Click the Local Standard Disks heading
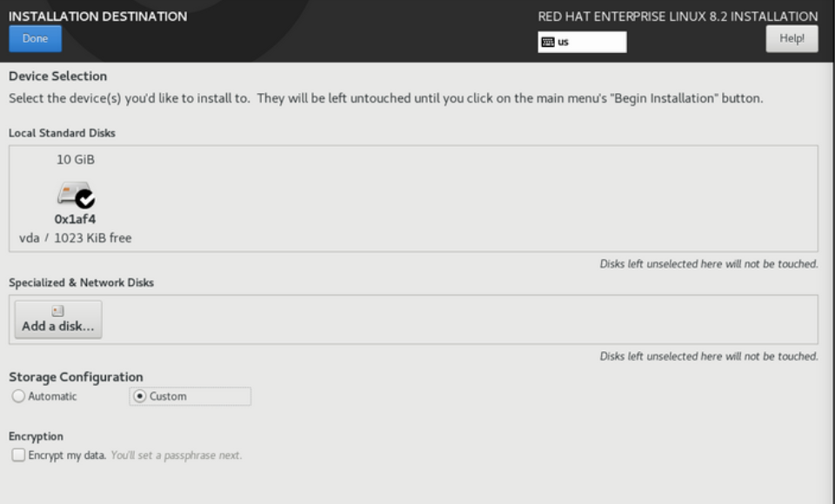 (x=62, y=133)
